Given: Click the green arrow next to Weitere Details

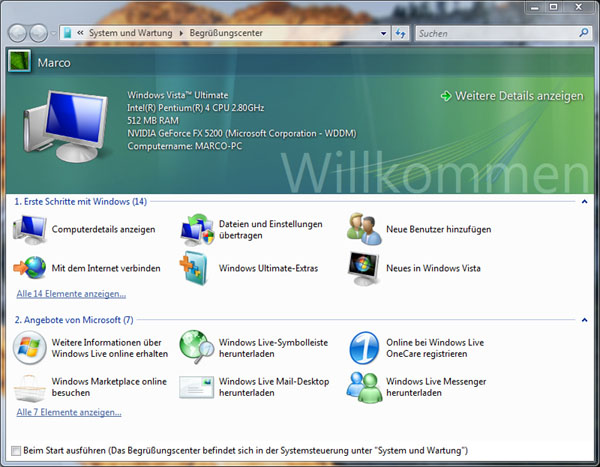Looking at the screenshot, I should pos(446,96).
